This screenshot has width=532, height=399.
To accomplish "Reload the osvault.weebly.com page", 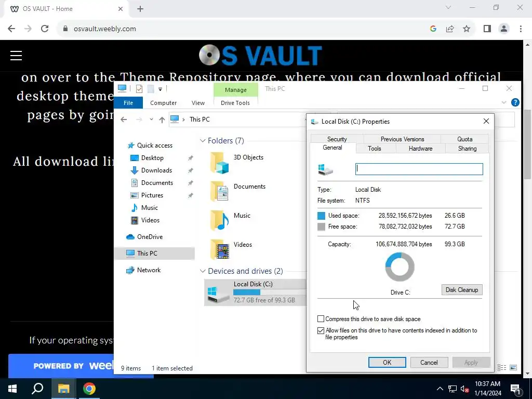I will [45, 29].
